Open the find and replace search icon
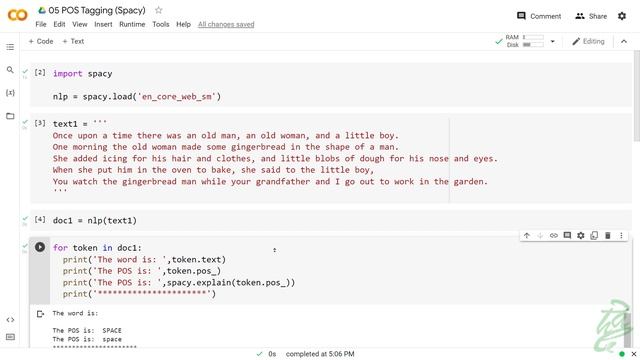640x360 pixels. point(10,70)
